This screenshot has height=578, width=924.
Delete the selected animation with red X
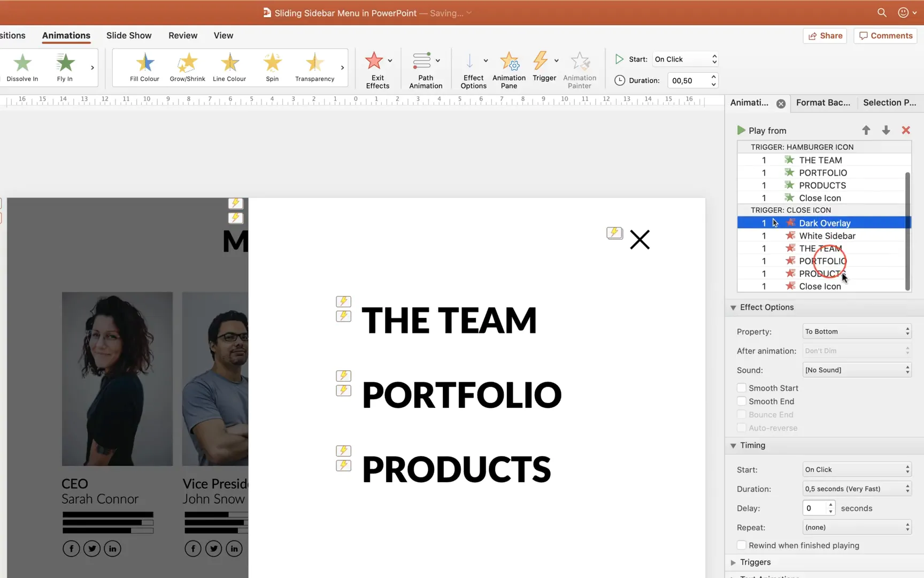[906, 130]
